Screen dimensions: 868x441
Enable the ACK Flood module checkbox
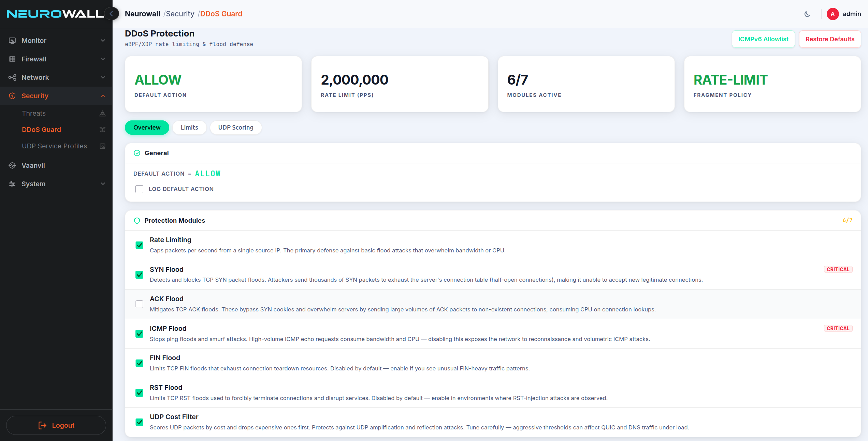(x=139, y=304)
